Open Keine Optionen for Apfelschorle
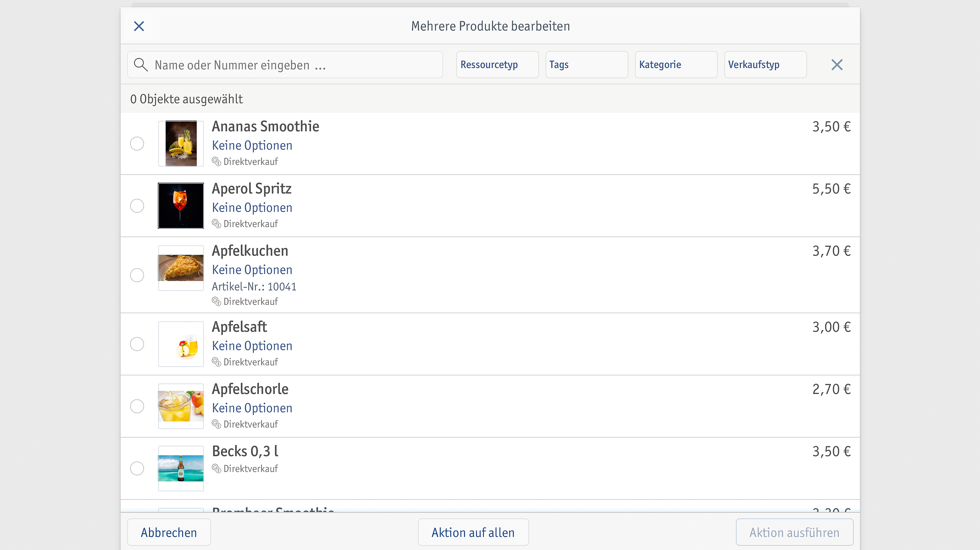This screenshot has width=980, height=550. pyautogui.click(x=252, y=408)
